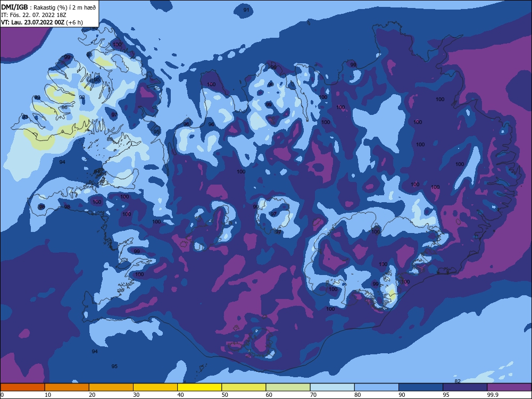This screenshot has width=532, height=399.
Task: Click the '70' tick label on the legend
Action: [313, 395]
